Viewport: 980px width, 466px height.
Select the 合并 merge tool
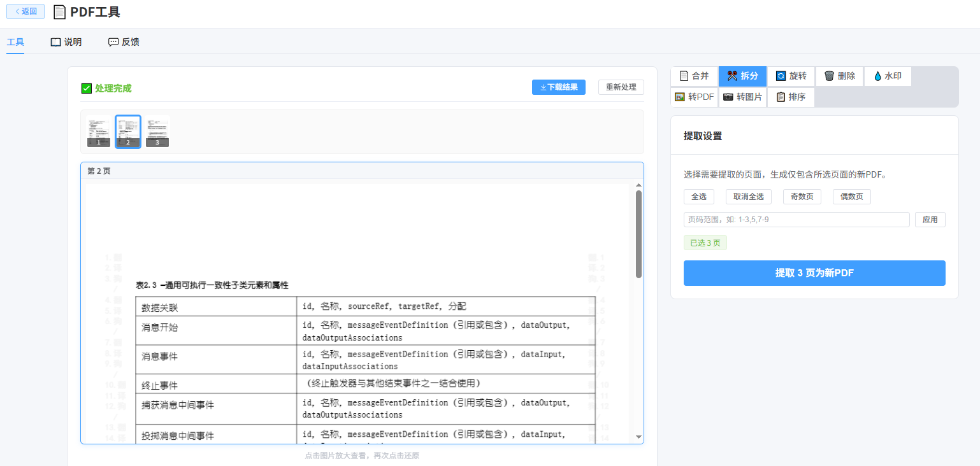click(694, 76)
